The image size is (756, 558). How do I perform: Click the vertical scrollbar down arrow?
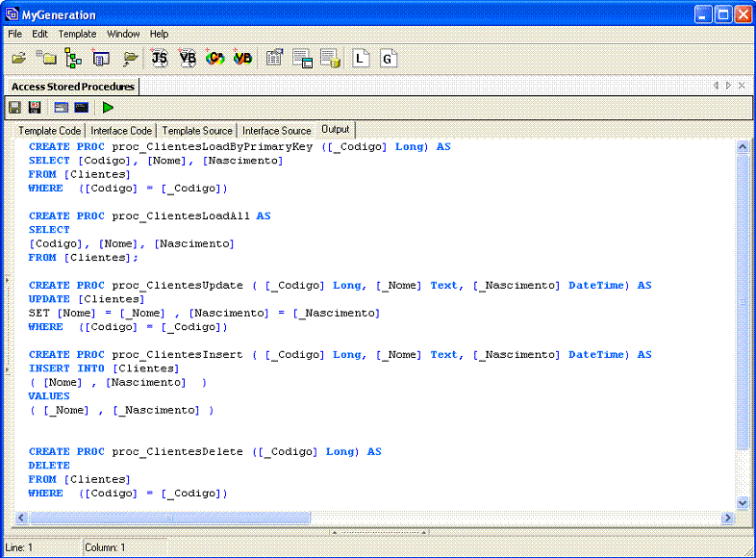pos(743,503)
